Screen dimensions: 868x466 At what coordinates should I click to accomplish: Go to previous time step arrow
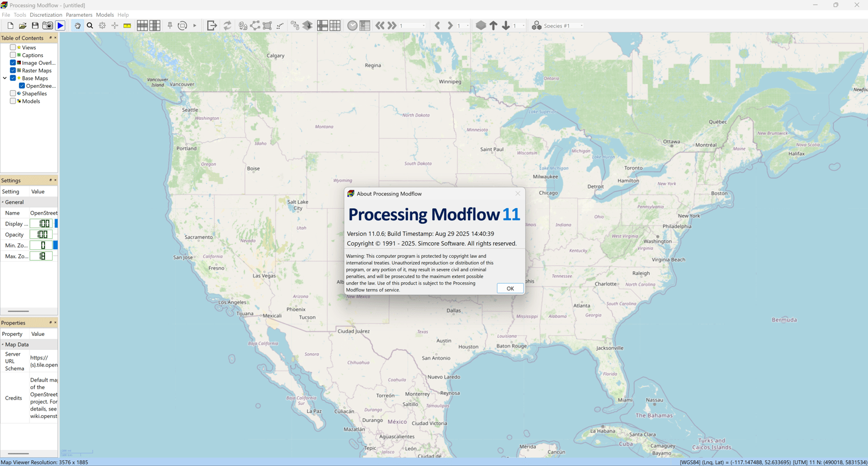coord(437,25)
